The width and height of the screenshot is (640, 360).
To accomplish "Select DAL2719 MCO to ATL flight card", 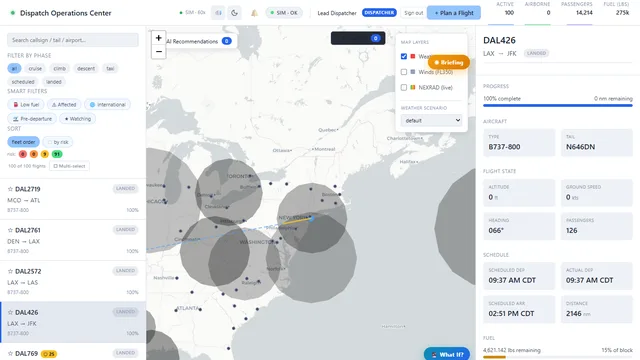I will click(x=73, y=199).
